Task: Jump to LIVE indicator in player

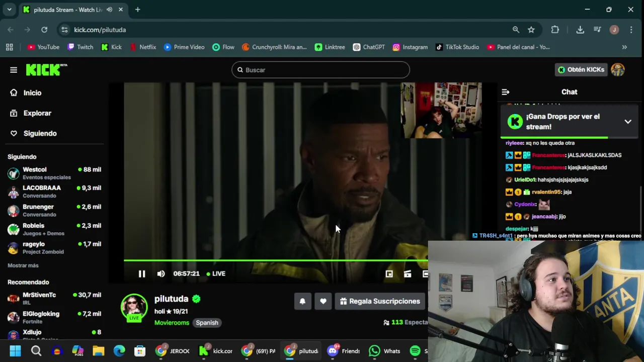Action: point(216,274)
